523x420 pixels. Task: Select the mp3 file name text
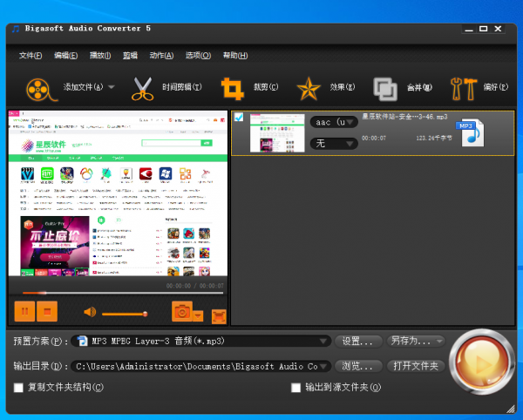(405, 117)
